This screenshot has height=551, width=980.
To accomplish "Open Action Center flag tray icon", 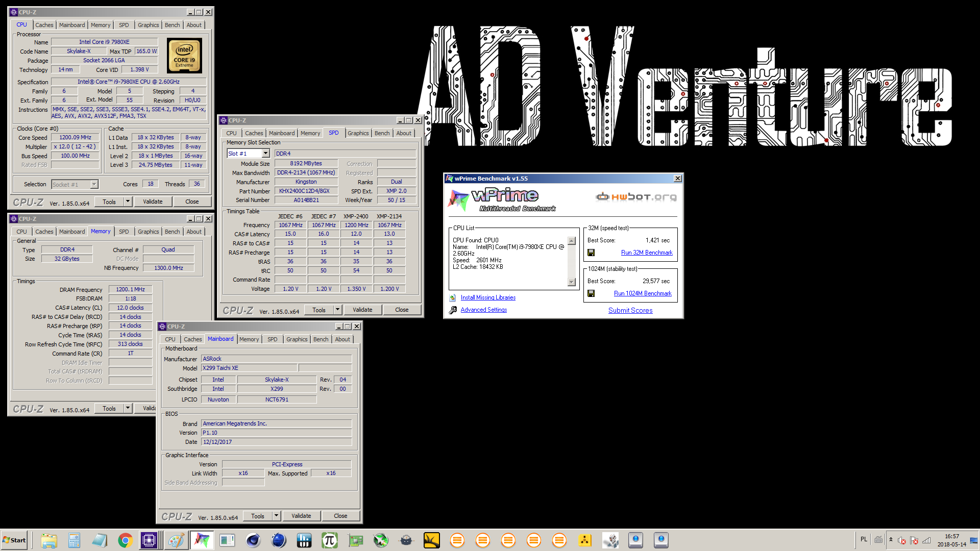I will [914, 540].
